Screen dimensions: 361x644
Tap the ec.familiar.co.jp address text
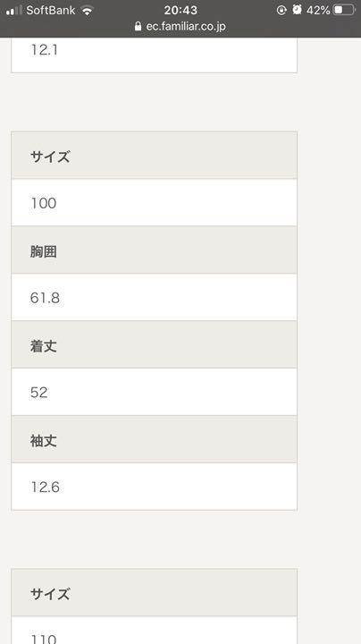click(x=186, y=26)
